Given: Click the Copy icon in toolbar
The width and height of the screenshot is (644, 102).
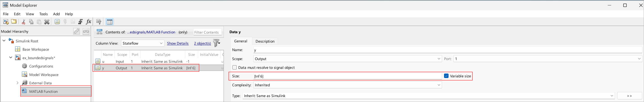Looking at the screenshot, I should pyautogui.click(x=31, y=22).
